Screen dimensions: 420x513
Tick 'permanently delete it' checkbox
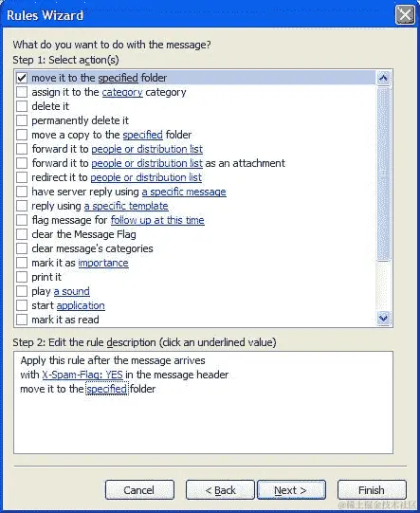tap(22, 120)
